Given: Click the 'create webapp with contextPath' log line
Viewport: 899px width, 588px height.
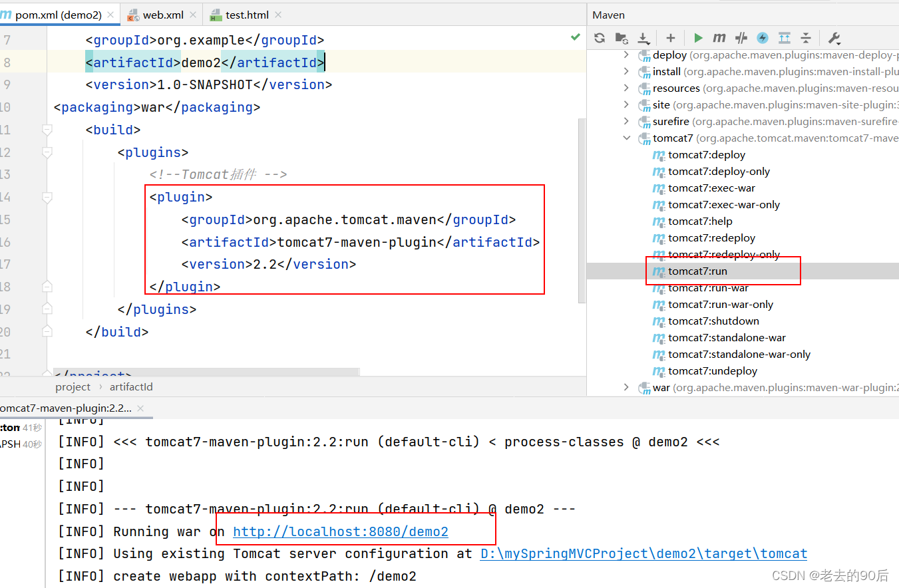Looking at the screenshot, I should 237,576.
